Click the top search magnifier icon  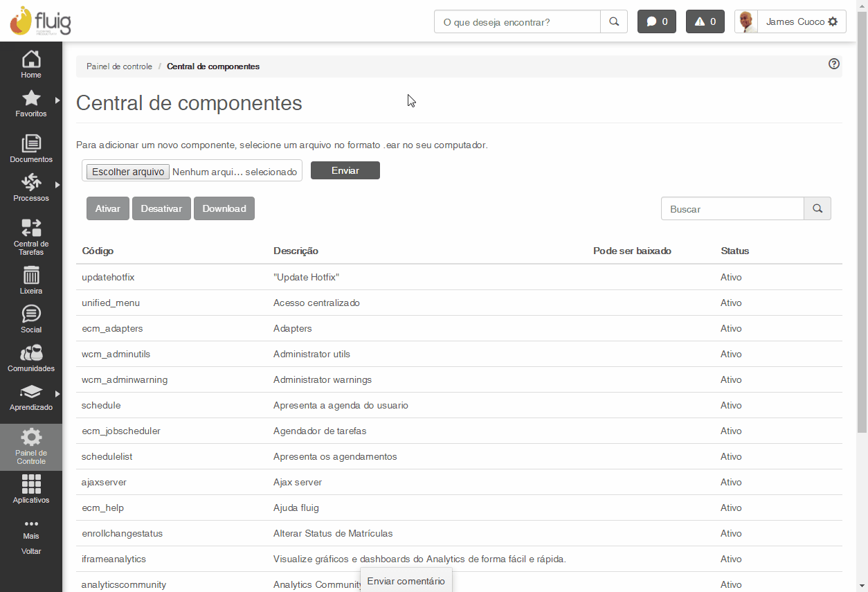(x=614, y=21)
